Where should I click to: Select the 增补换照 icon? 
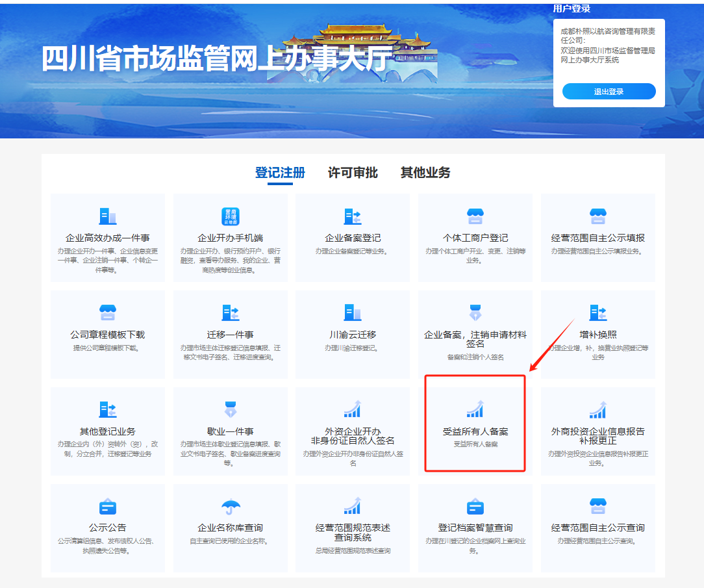tap(597, 313)
